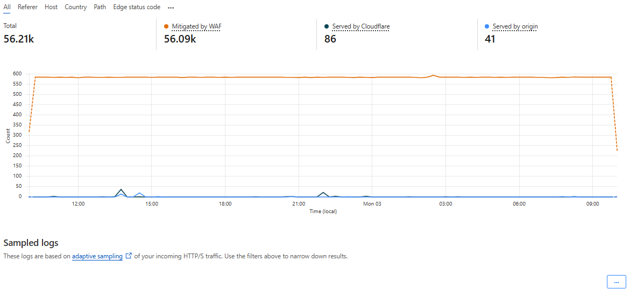This screenshot has height=296, width=644.
Task: Open the Edge status code tab
Action: pyautogui.click(x=137, y=8)
